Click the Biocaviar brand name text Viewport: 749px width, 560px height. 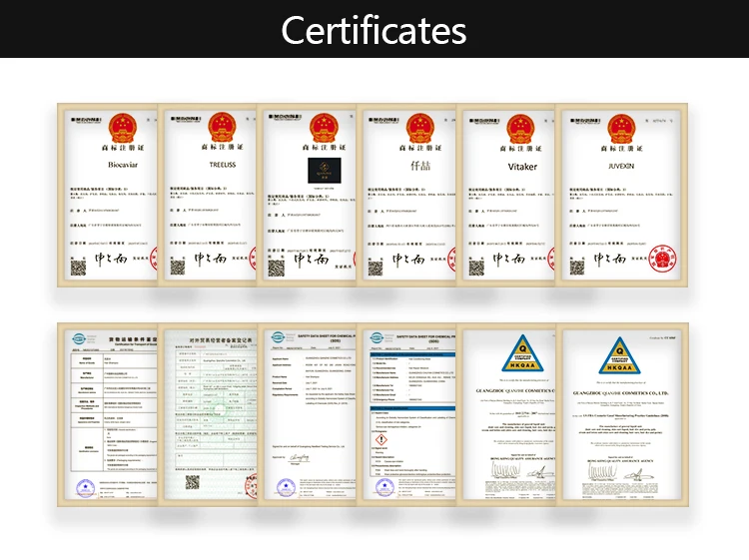(123, 165)
